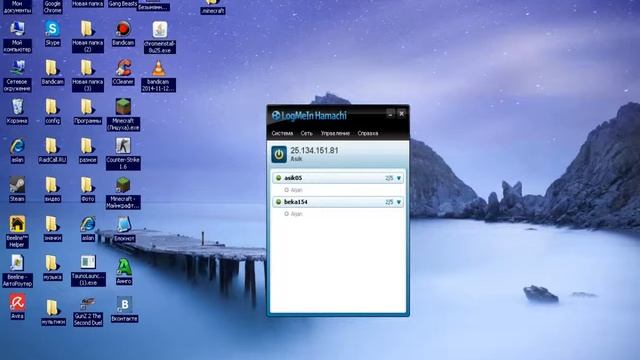Select peer Arjan under beka154 network
Image resolution: width=640 pixels, height=360 pixels.
tap(293, 214)
